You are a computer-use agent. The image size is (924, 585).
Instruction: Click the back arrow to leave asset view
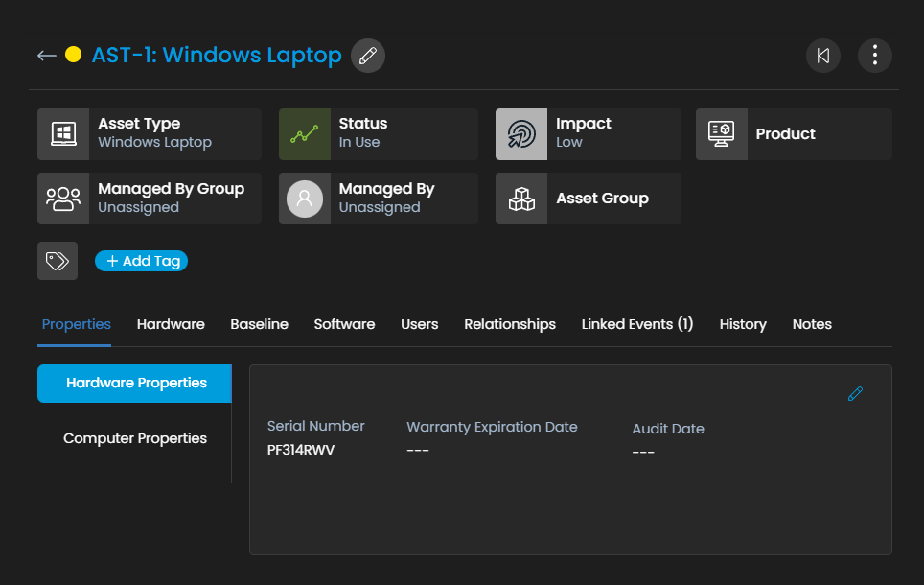coord(46,55)
